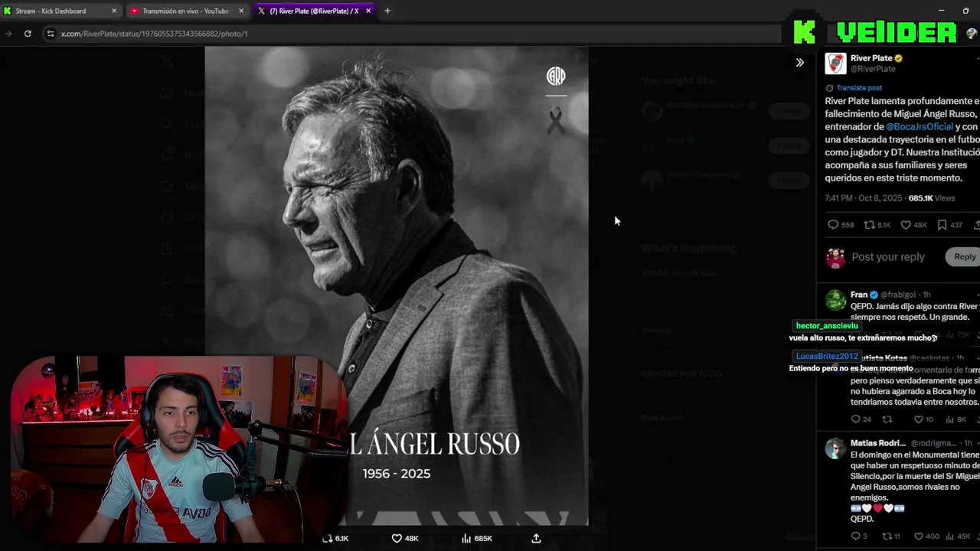980x551 pixels.
Task: Maximize the browser window
Action: click(965, 11)
